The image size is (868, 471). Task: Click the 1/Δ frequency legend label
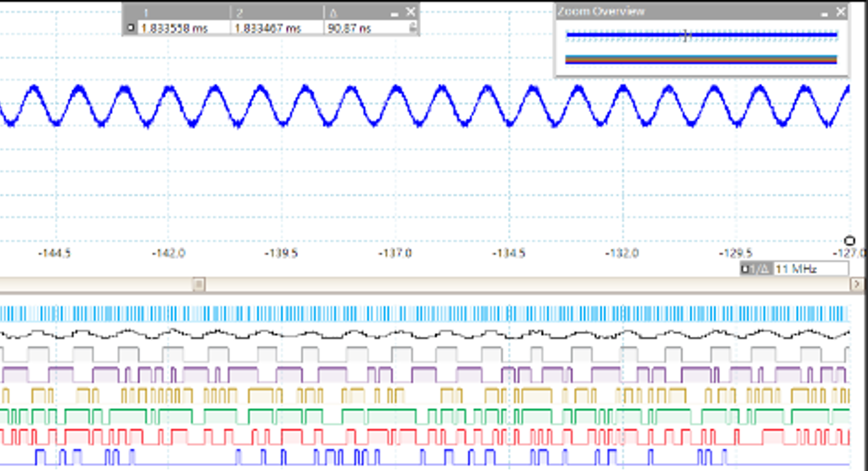(x=756, y=269)
